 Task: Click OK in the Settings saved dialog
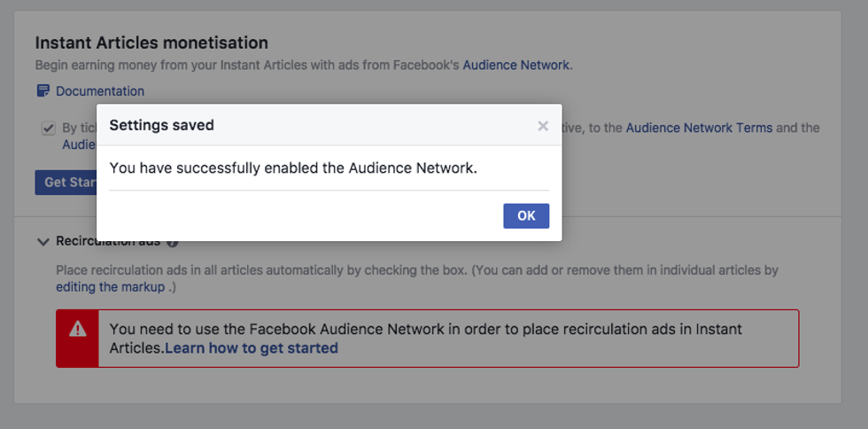(x=526, y=215)
